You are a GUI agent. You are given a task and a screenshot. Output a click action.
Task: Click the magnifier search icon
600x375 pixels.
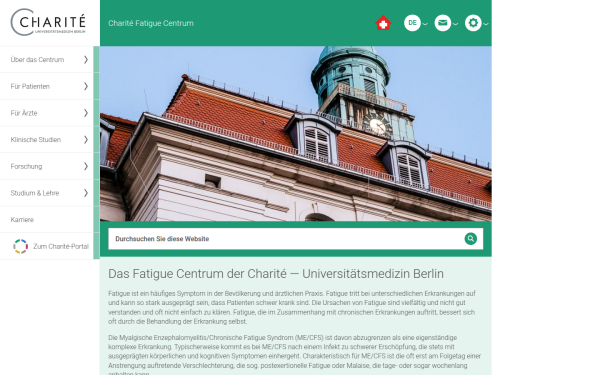[471, 239]
